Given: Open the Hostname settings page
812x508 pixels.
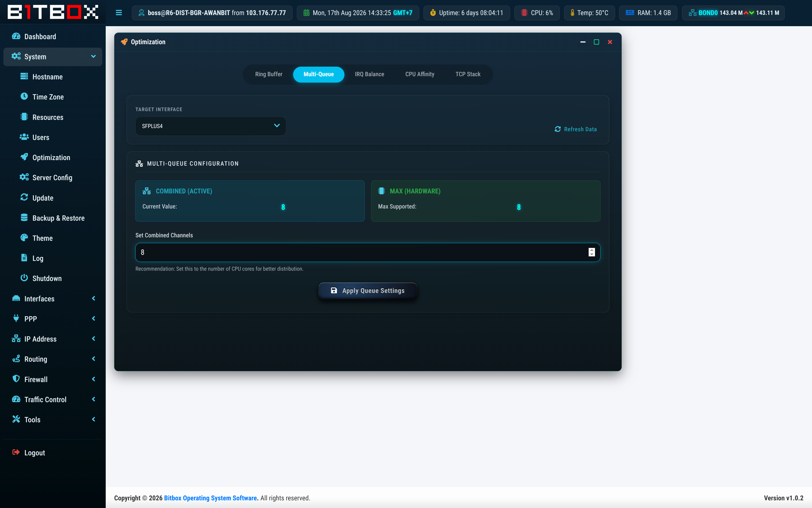Looking at the screenshot, I should pyautogui.click(x=53, y=77).
